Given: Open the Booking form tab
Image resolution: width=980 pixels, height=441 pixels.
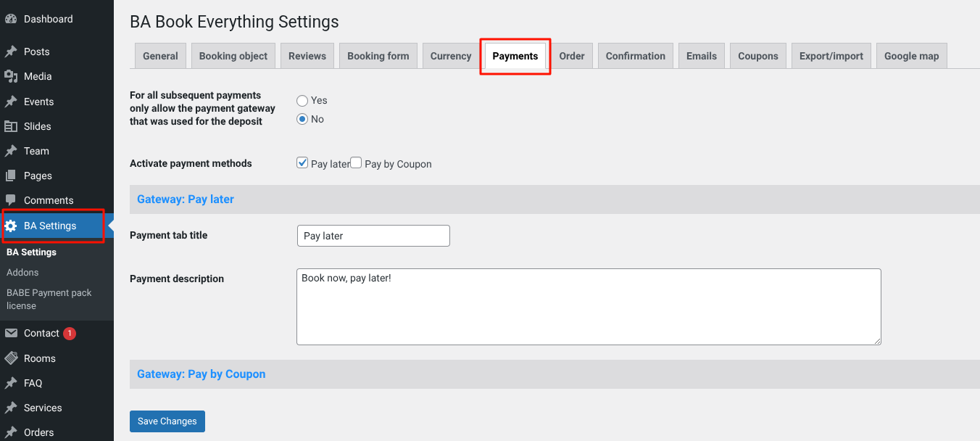Looking at the screenshot, I should click(x=378, y=56).
